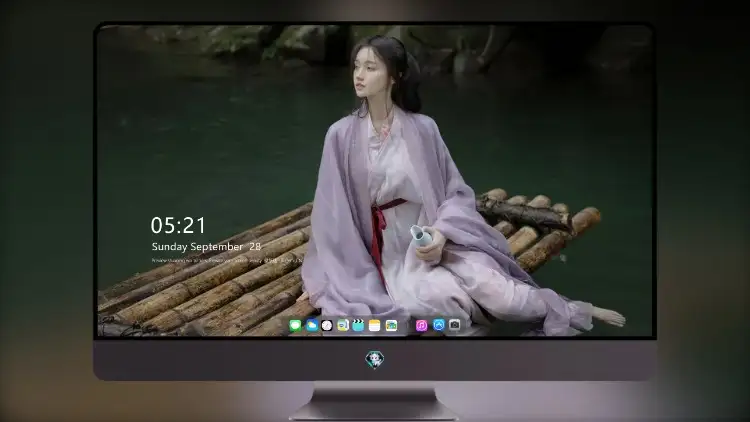Open the Clock app in the dock
The image size is (750, 422).
pos(327,326)
